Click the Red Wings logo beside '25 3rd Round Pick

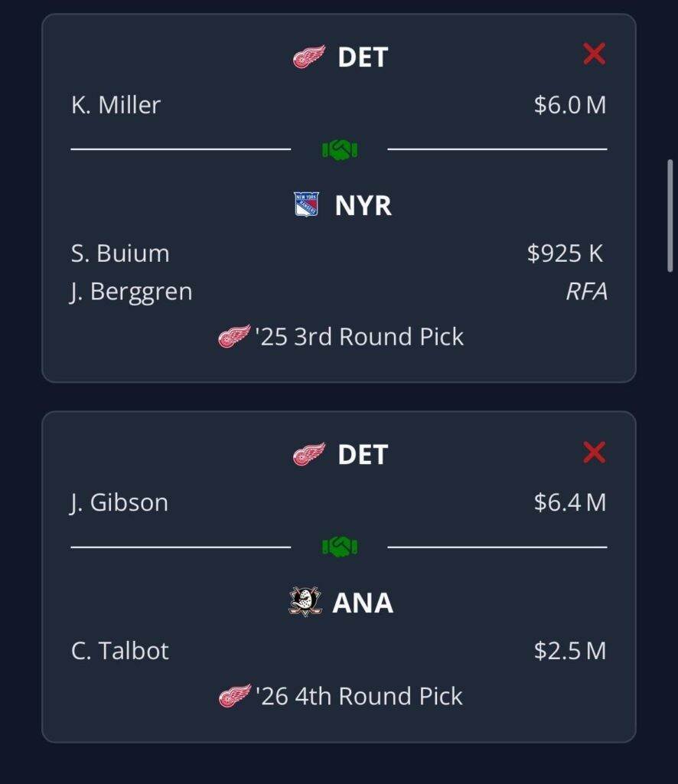click(234, 337)
